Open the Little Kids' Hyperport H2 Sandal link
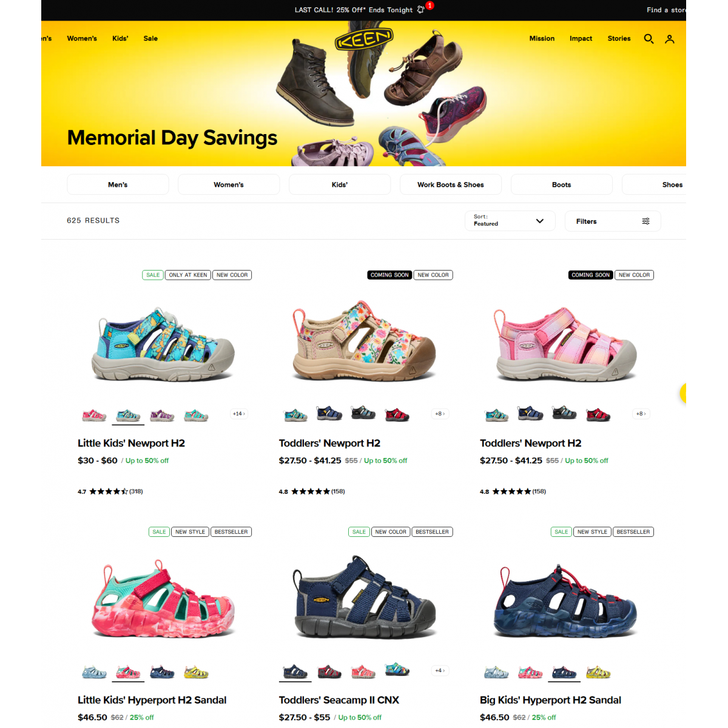 pyautogui.click(x=152, y=700)
